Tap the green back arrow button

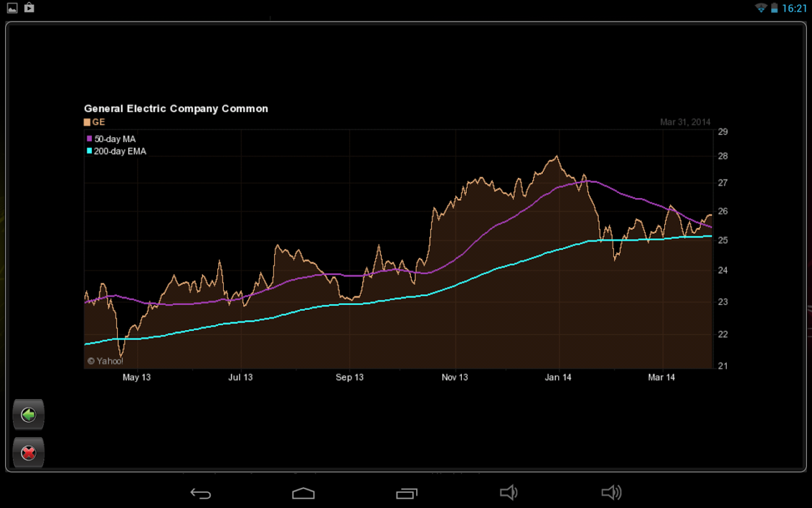[x=28, y=415]
